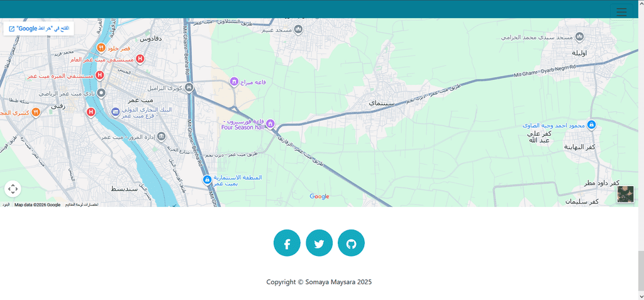644x300 pixels.
Task: Select the قاعه ميراج venue marker
Action: [234, 82]
